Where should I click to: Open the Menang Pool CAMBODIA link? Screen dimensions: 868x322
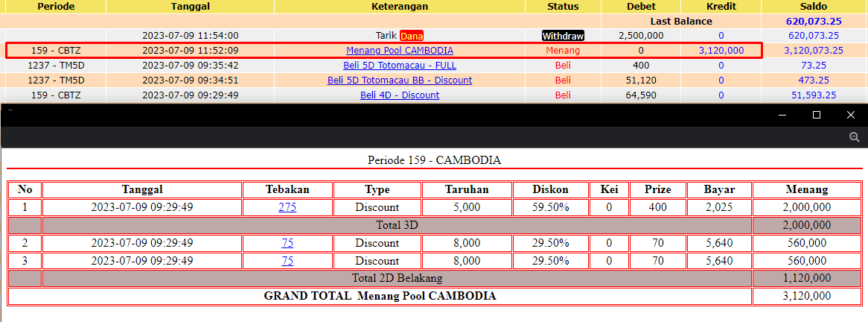400,51
